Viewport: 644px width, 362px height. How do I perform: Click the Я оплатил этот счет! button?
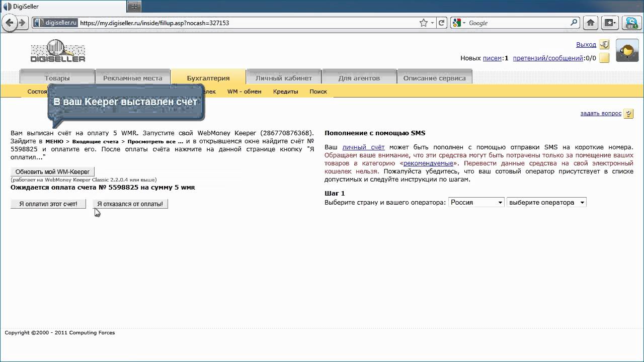point(48,204)
